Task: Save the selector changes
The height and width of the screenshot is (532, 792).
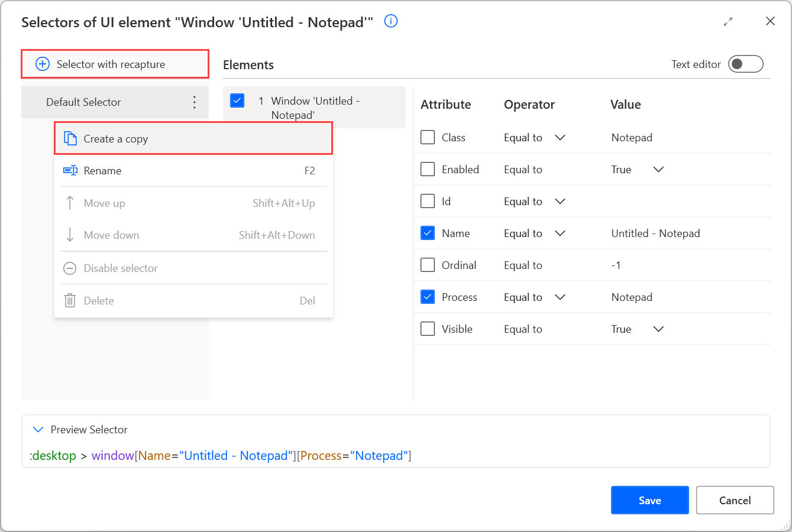Action: [x=649, y=499]
